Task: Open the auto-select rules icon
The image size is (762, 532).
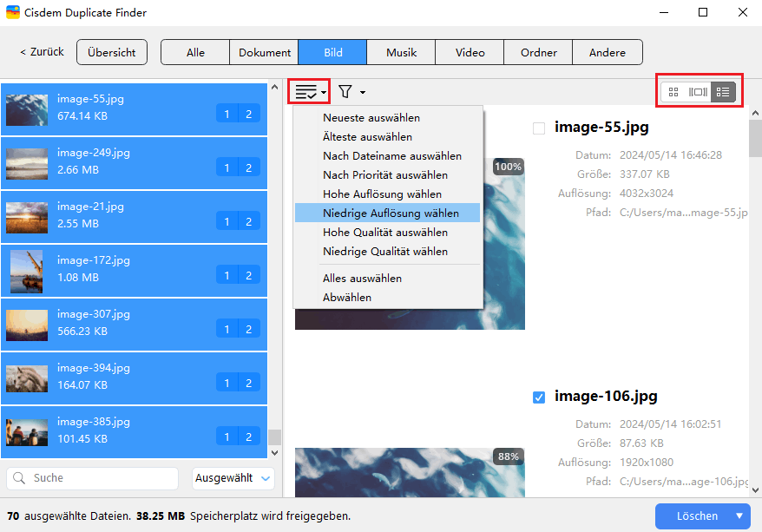Action: pyautogui.click(x=305, y=91)
